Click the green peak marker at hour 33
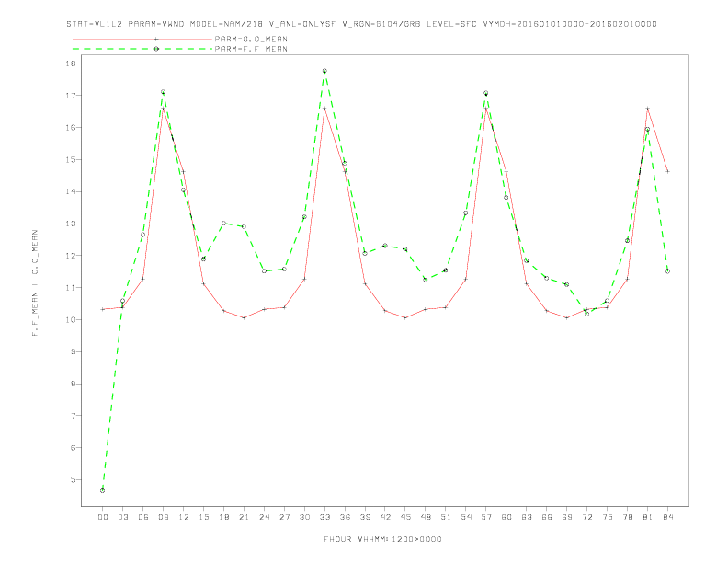This screenshot has width=728, height=563. (x=324, y=71)
